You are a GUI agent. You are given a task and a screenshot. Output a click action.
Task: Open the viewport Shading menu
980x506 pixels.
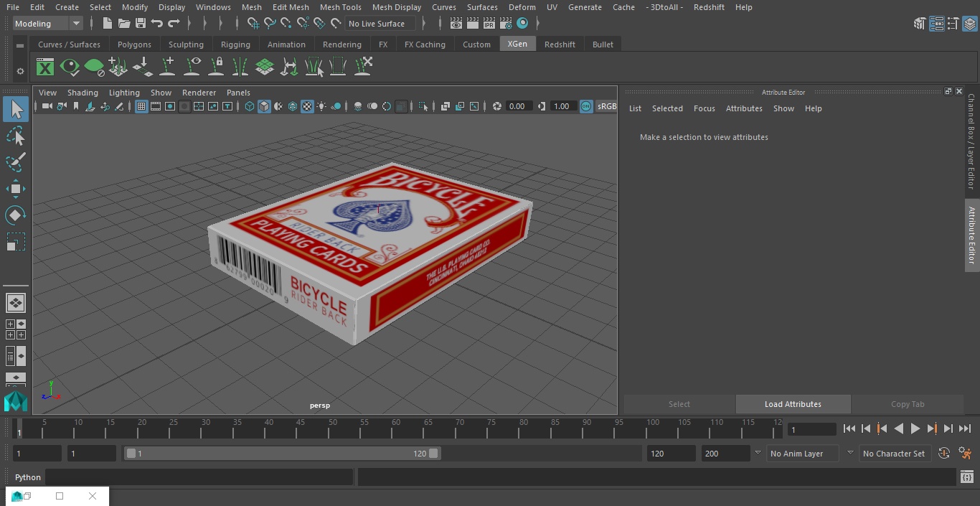83,93
